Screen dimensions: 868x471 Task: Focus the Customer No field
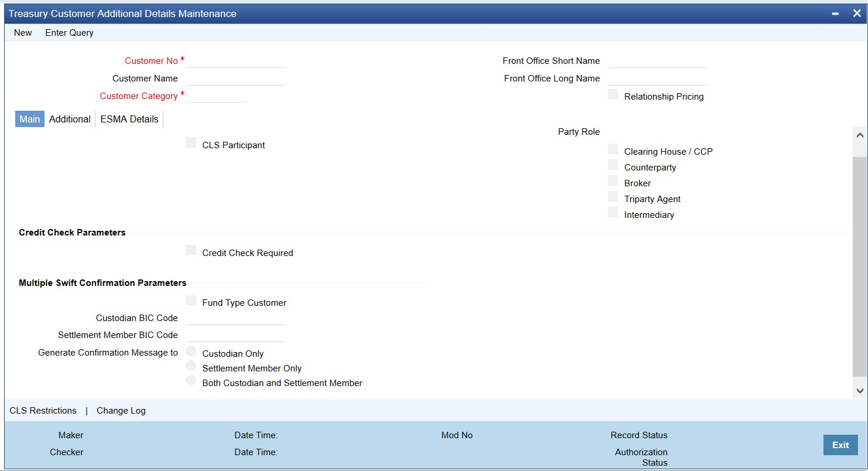[235, 61]
